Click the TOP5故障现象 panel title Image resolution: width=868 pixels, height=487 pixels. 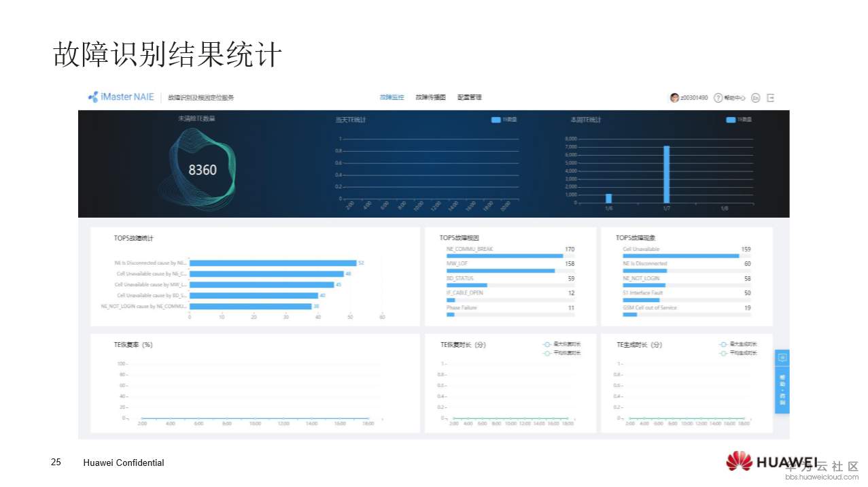[x=636, y=238]
